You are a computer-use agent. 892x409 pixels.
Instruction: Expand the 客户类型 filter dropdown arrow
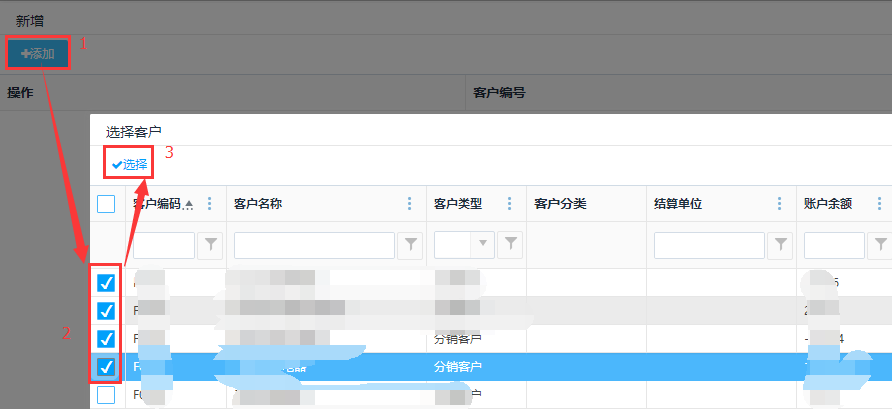coord(484,245)
